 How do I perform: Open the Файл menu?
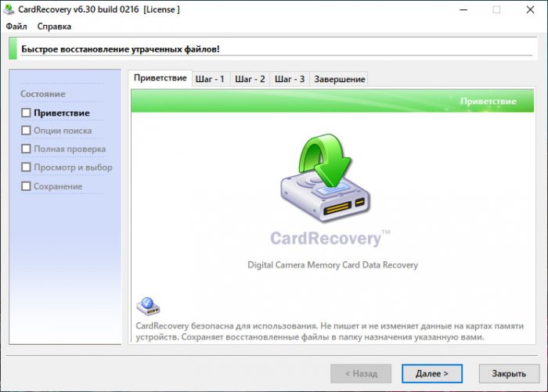pyautogui.click(x=16, y=27)
